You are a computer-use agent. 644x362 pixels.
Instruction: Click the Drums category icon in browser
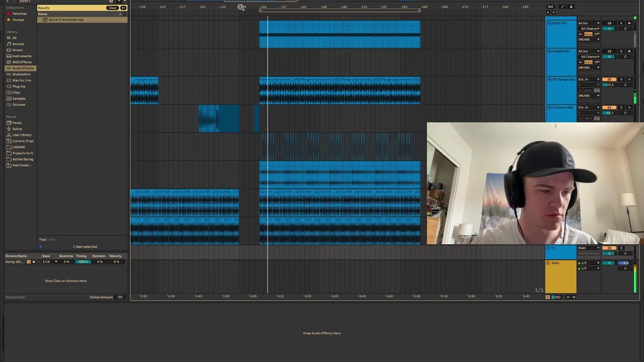[x=9, y=50]
